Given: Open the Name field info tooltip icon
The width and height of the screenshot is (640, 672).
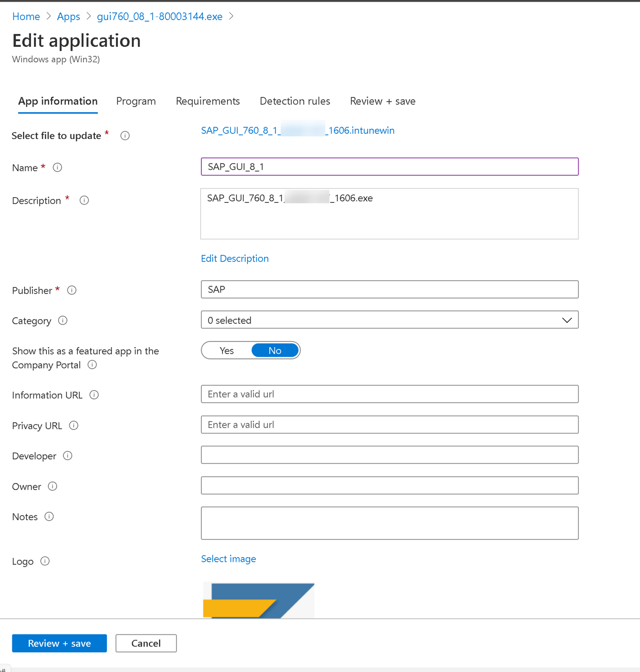Looking at the screenshot, I should pos(57,167).
